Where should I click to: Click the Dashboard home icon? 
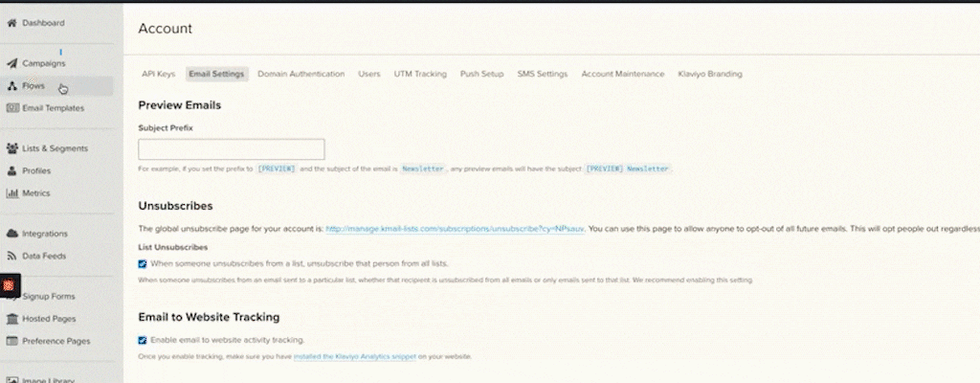pyautogui.click(x=11, y=23)
